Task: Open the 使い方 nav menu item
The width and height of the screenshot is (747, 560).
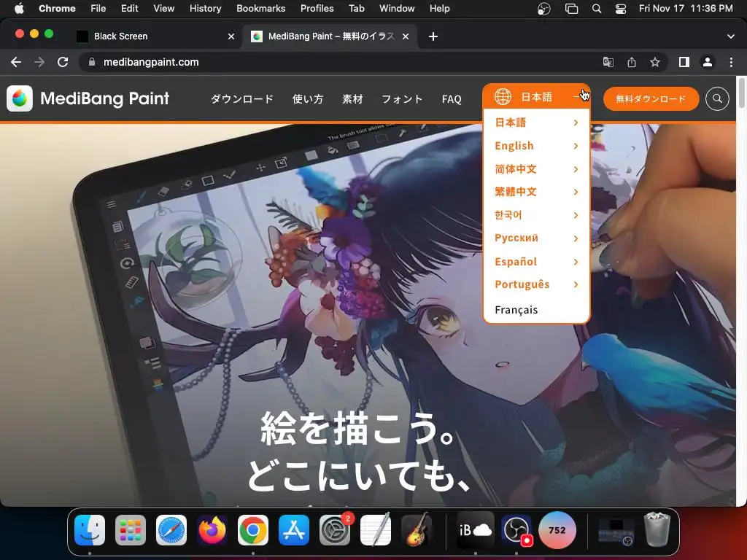Action: point(308,99)
